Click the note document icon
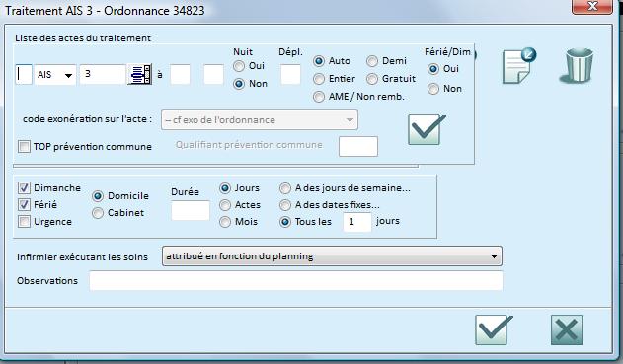 [518, 66]
